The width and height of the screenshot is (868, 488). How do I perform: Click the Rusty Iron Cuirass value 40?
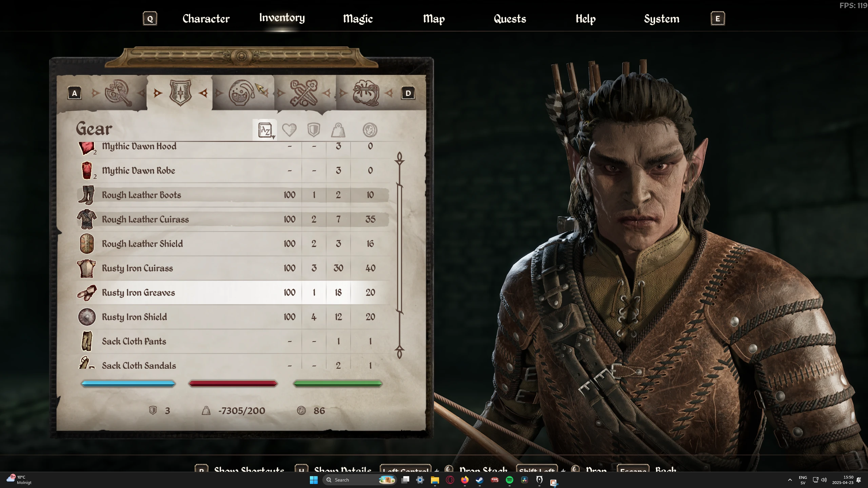(370, 268)
